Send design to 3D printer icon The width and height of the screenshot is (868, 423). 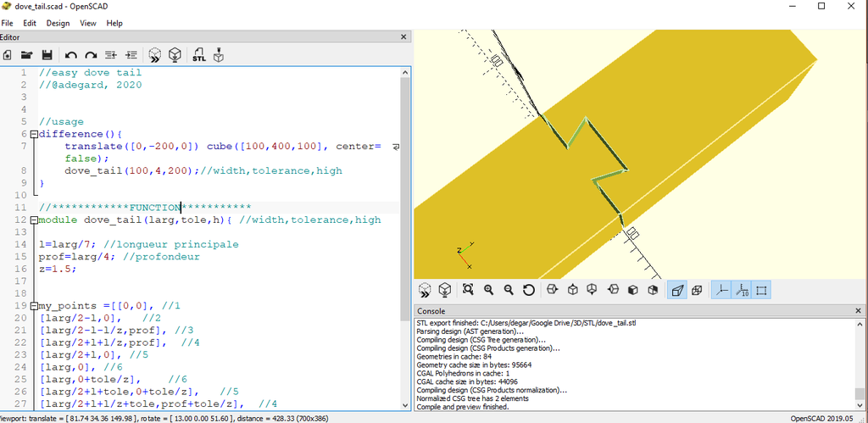point(219,55)
